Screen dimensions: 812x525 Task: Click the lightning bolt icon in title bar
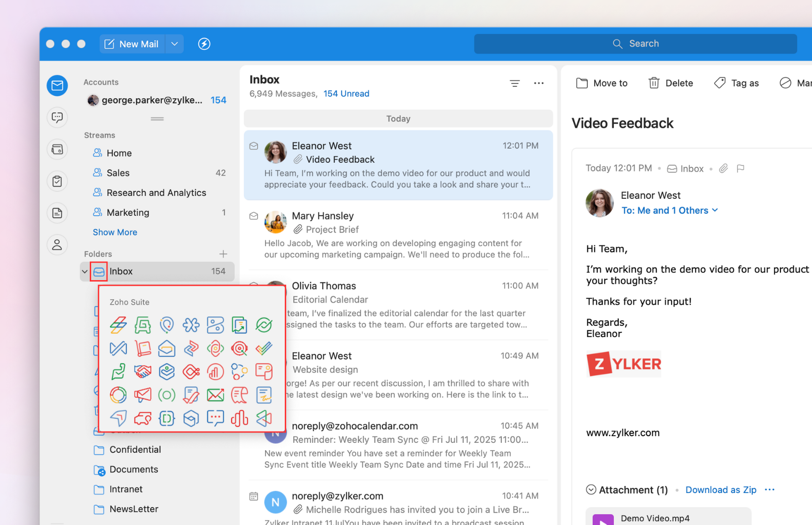[204, 44]
